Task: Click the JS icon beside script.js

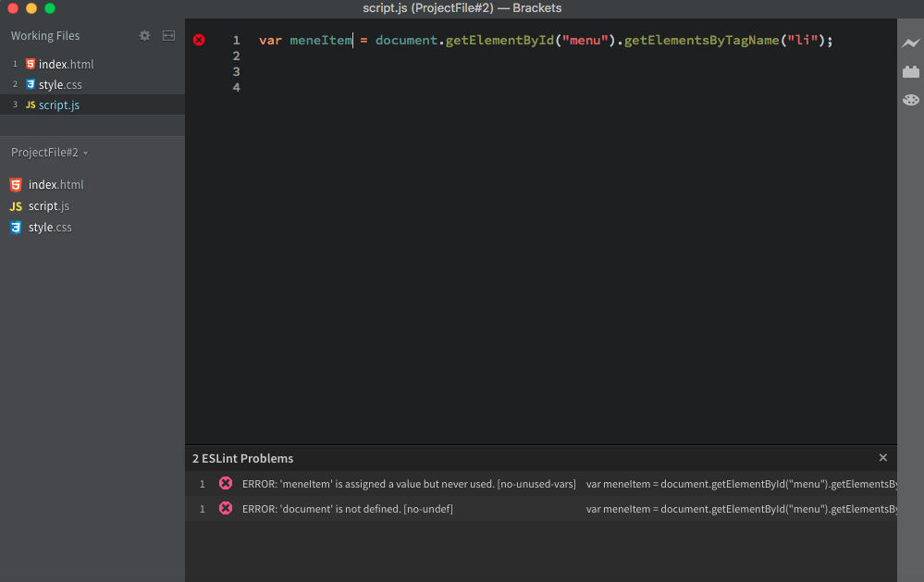Action: [29, 105]
